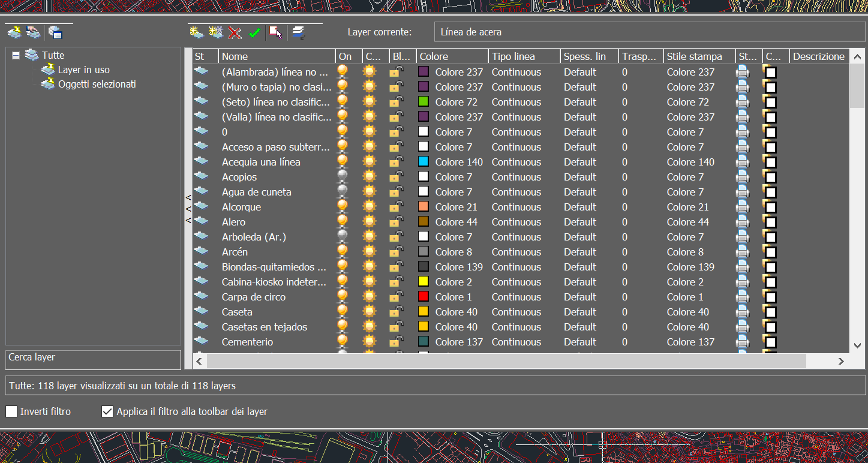Click new-viewport freeze icon for Acopios
Screen dimensions: 868x463
(x=770, y=176)
